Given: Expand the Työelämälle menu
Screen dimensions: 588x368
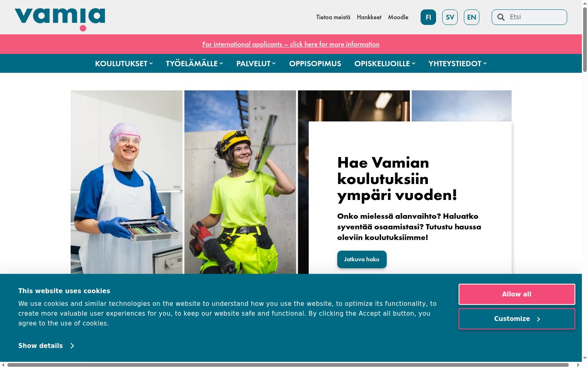Looking at the screenshot, I should click(194, 63).
